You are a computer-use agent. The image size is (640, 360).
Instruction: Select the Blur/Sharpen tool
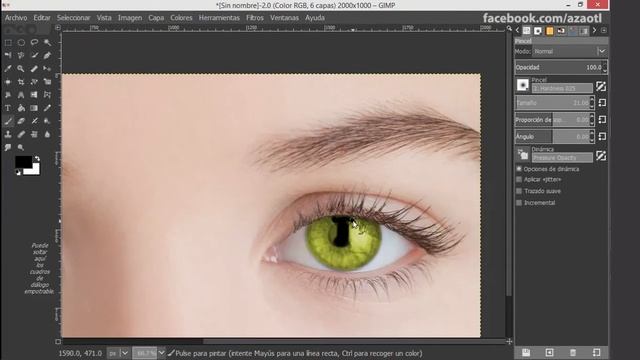tap(47, 134)
